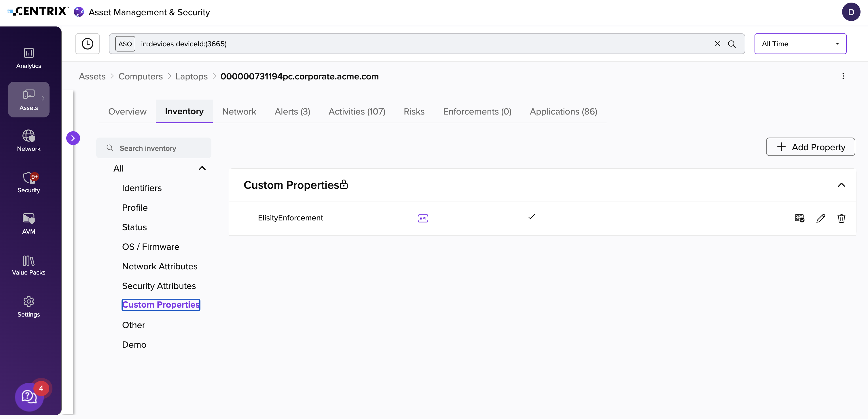Screen dimensions: 868x419
Task: Open AVM from the left sidebar
Action: (29, 224)
